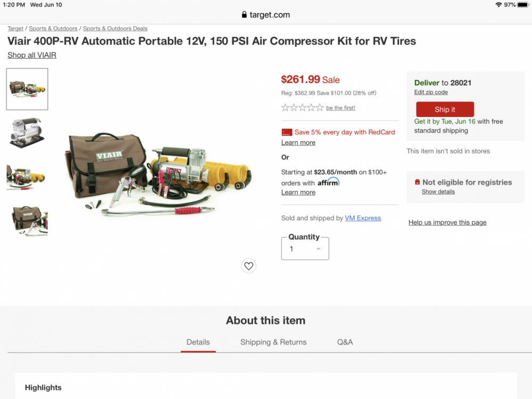Tap the heart favorite icon
Image resolution: width=532 pixels, height=399 pixels.
248,265
